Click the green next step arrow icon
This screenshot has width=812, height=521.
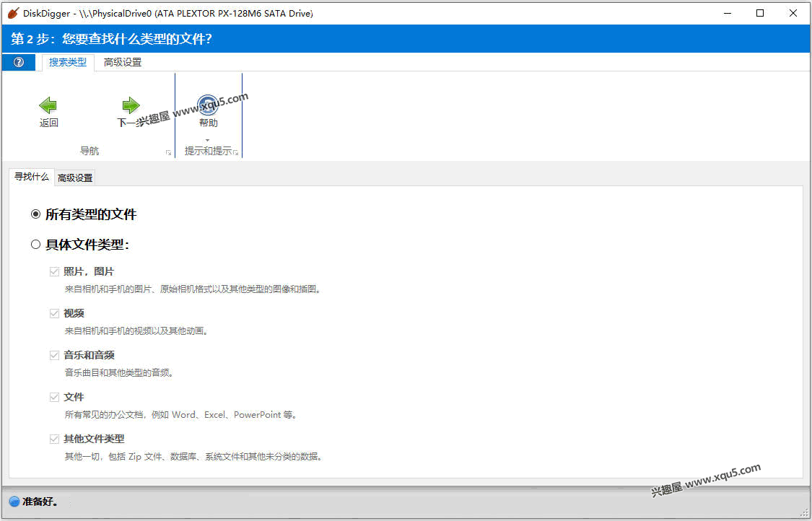pos(131,105)
